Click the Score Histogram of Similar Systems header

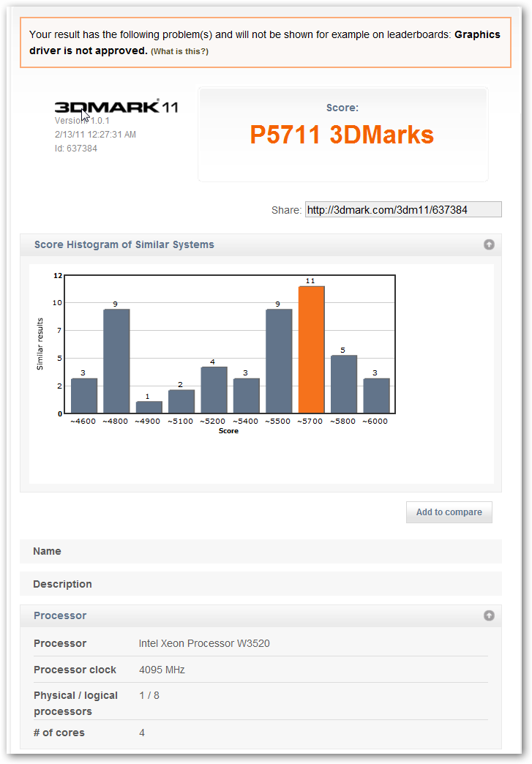(x=124, y=244)
